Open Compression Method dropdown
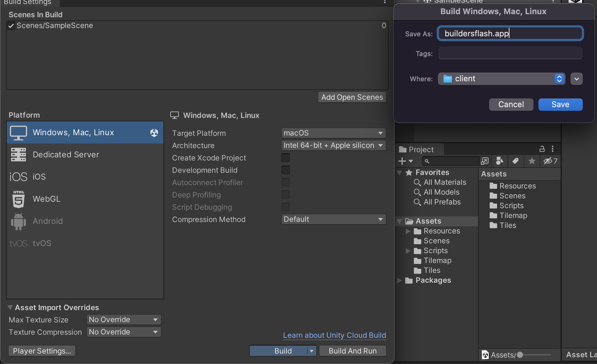 [333, 219]
